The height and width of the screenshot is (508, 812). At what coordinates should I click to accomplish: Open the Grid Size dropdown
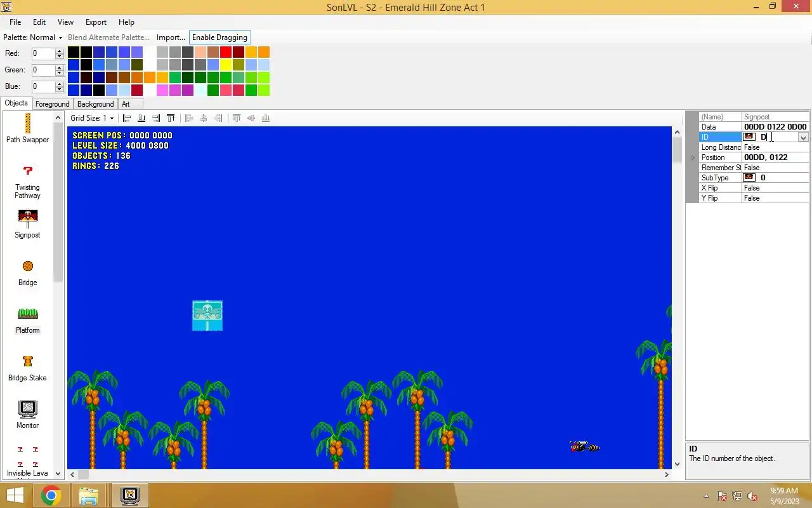point(93,118)
